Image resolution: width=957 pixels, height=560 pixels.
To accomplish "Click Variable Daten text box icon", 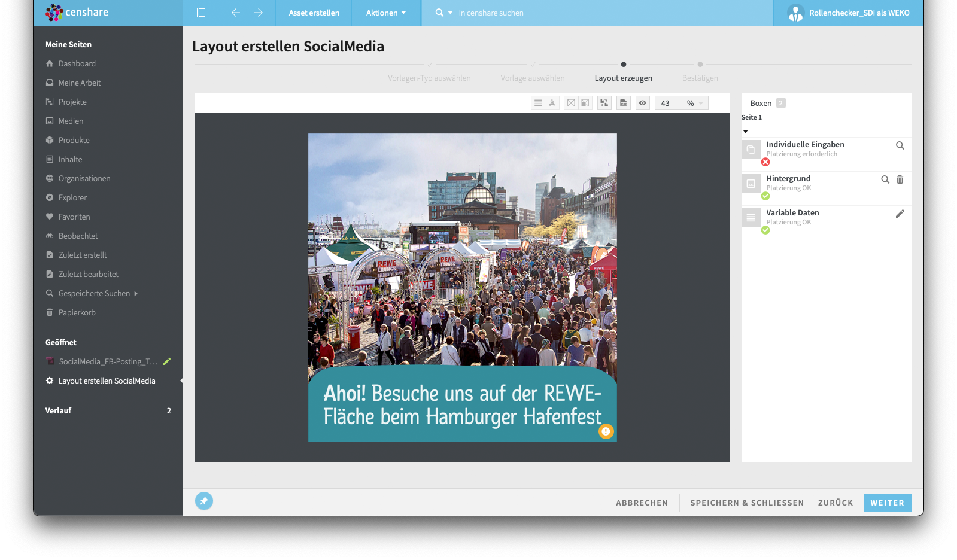I will (751, 218).
